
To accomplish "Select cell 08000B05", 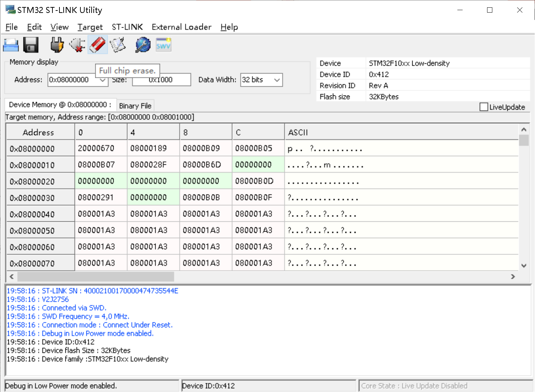I will point(258,148).
